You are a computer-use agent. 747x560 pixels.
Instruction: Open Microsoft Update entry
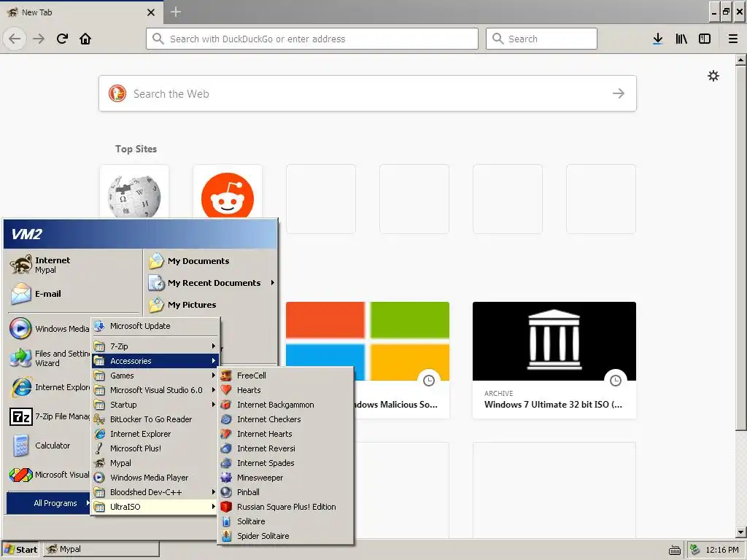click(x=156, y=326)
